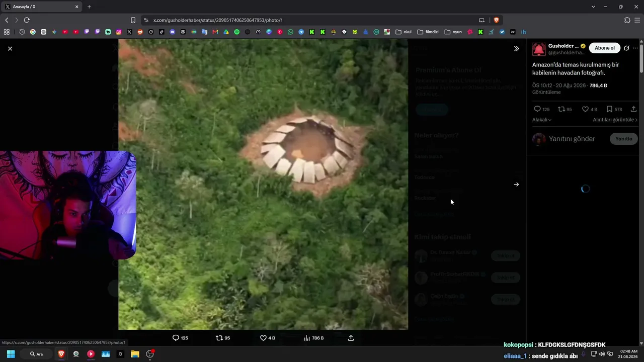Go to the next photo with arrow

pyautogui.click(x=516, y=185)
